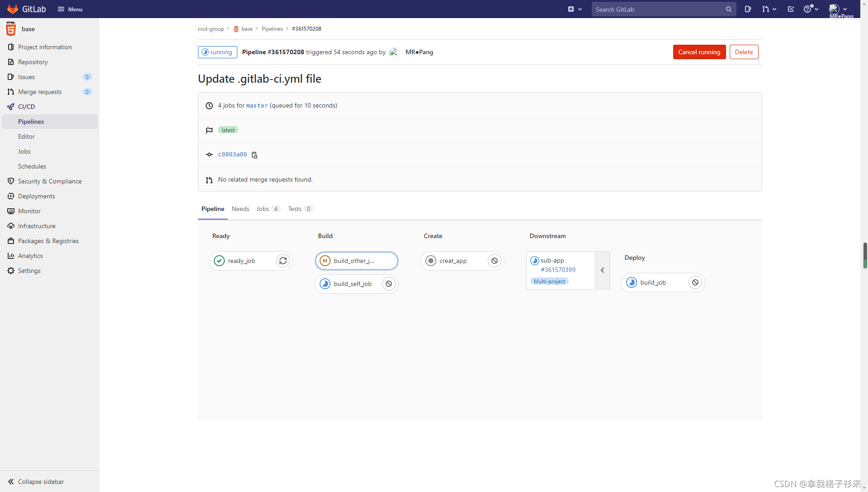Viewport: 868px width, 492px height.
Task: Cancel the build_self_job job
Action: [x=389, y=284]
